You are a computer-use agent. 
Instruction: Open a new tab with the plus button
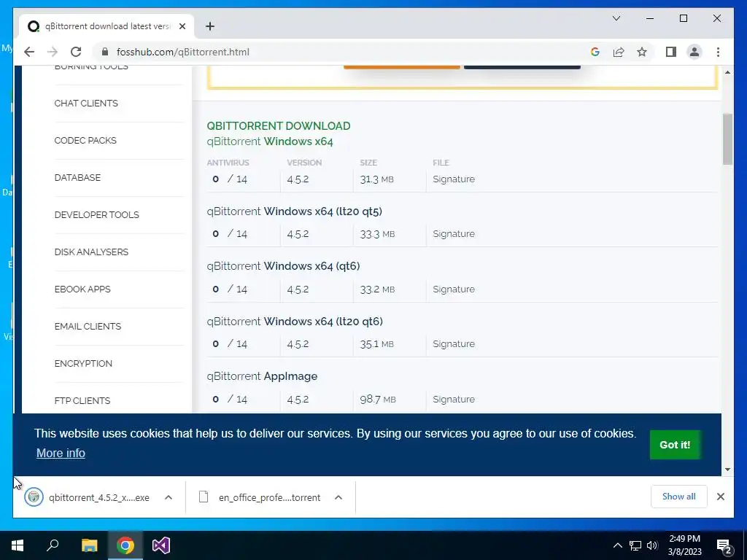coord(210,26)
